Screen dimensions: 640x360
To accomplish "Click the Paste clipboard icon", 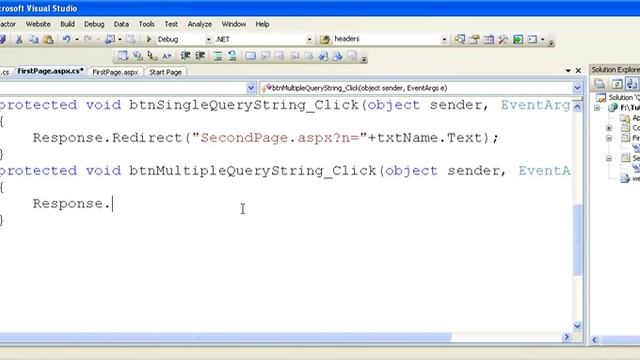I will (x=48, y=40).
